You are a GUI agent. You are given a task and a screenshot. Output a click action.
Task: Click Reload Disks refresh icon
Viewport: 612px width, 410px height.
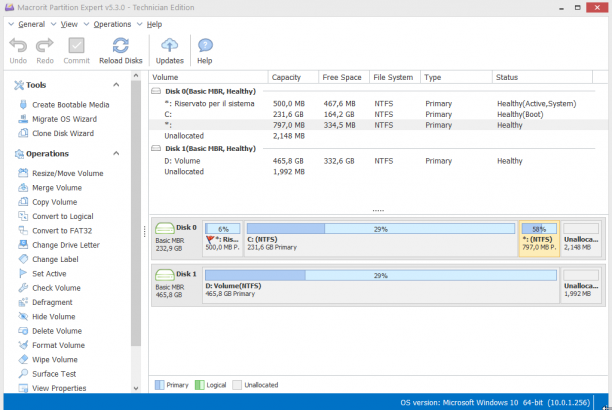pos(121,45)
